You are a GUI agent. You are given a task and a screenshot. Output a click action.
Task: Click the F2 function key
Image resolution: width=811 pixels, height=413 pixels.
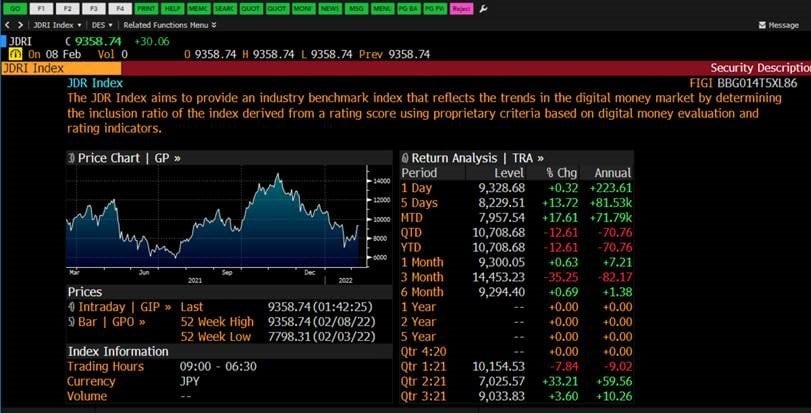pos(68,9)
